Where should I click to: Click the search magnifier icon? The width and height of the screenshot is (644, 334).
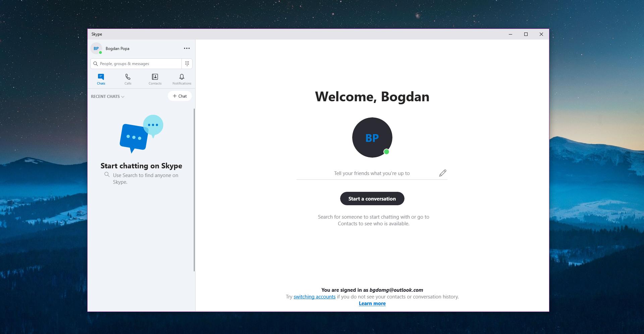point(96,63)
